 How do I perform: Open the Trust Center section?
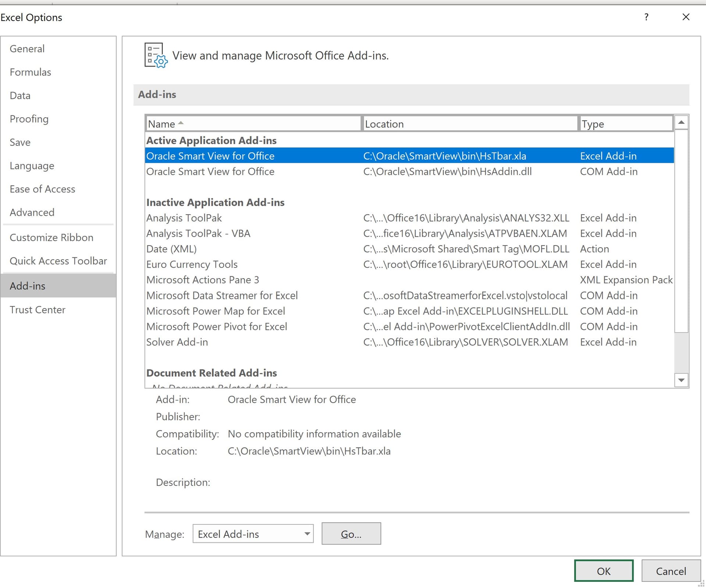click(38, 309)
